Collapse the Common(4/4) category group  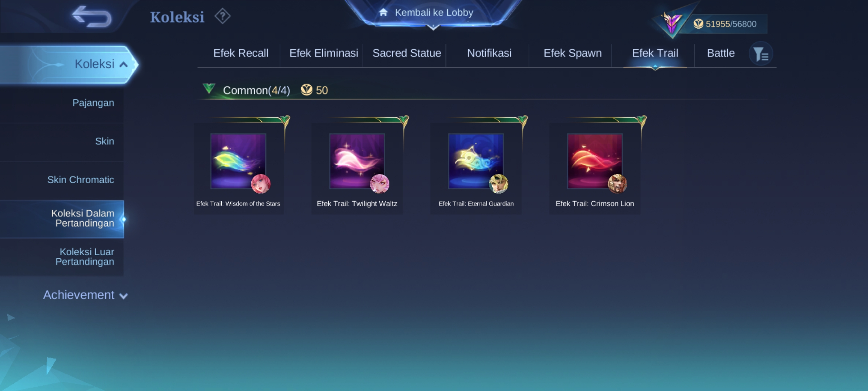[209, 88]
